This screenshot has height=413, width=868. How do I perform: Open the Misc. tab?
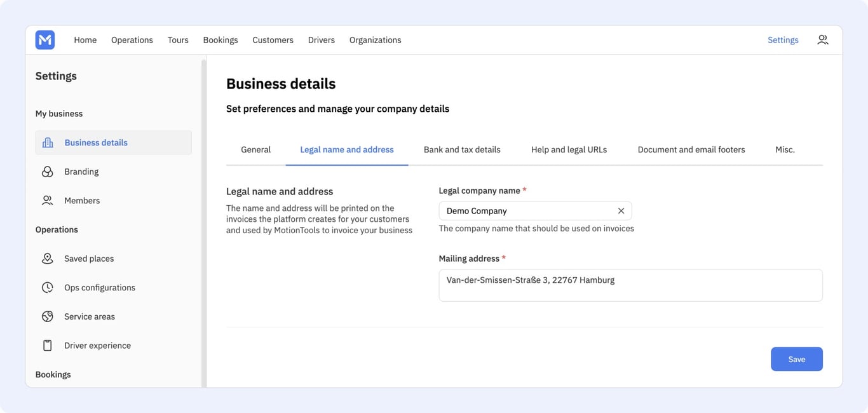pos(785,150)
